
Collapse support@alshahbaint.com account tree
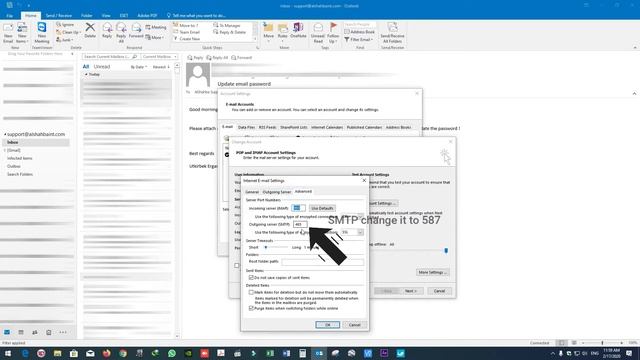coord(5,134)
